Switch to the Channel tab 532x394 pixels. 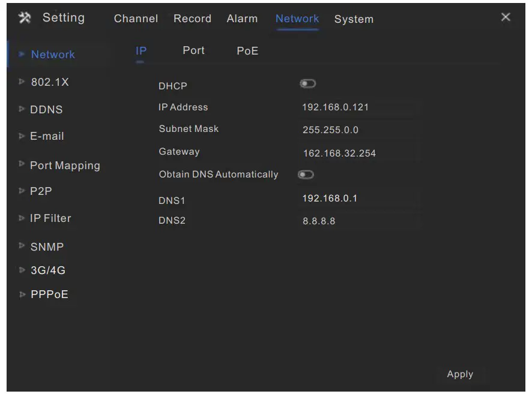[136, 19]
